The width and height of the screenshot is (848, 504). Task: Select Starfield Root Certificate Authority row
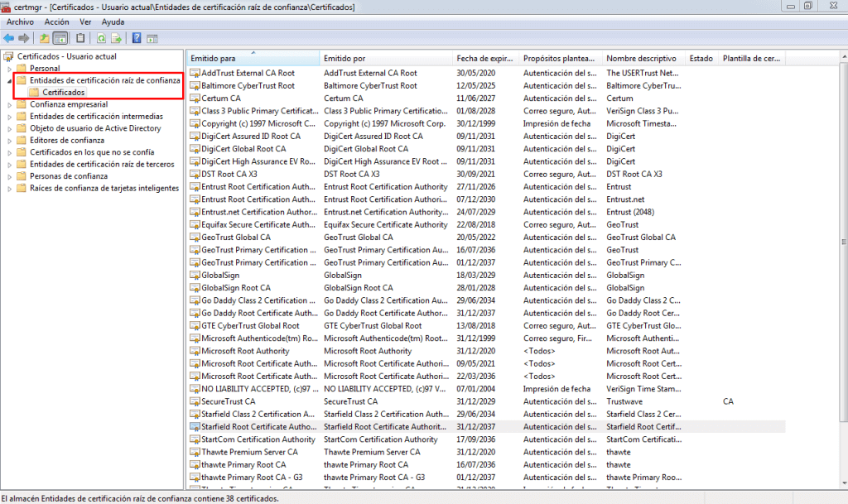[487, 427]
